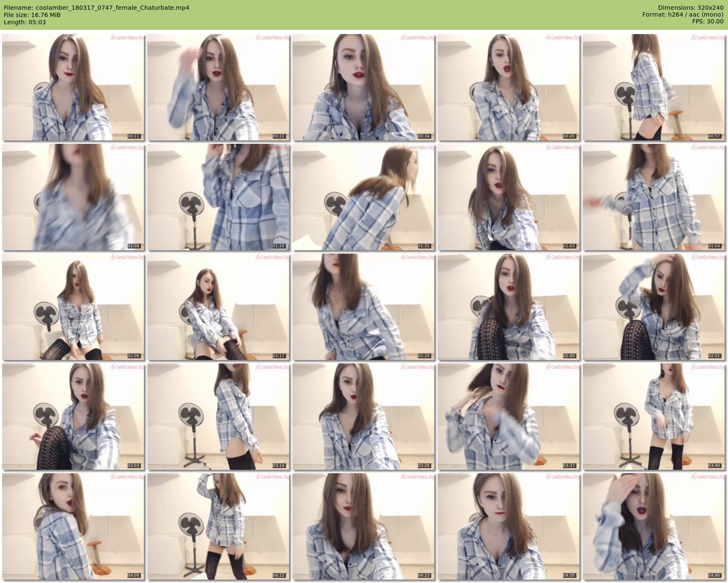Image resolution: width=728 pixels, height=583 pixels.
Task: Select the frame with timestamp 00:22
Action: click(x=218, y=87)
